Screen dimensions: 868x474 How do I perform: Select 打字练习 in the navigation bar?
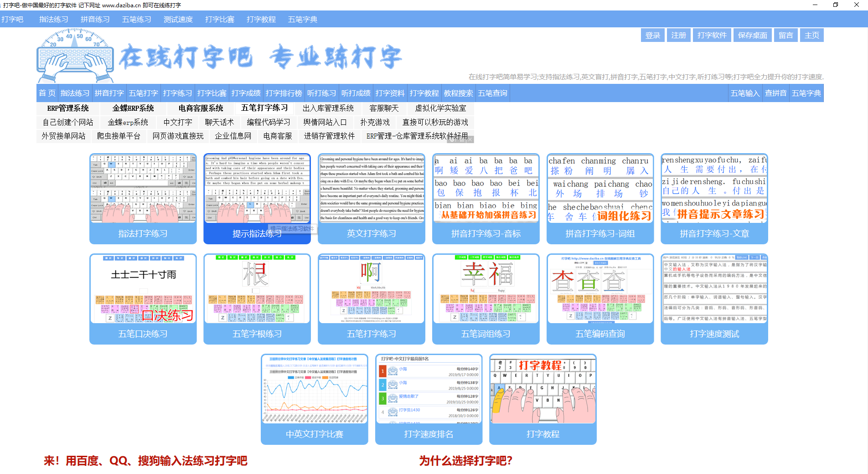(177, 93)
